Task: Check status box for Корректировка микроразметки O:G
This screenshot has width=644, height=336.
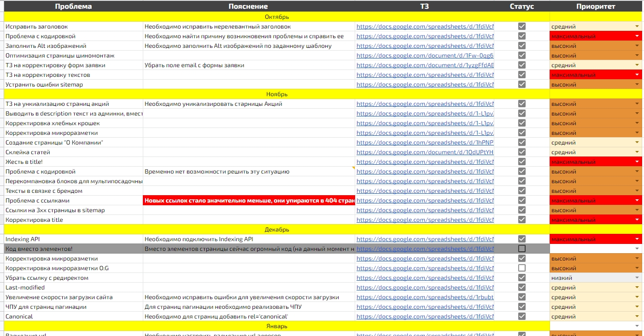Action: [x=522, y=268]
